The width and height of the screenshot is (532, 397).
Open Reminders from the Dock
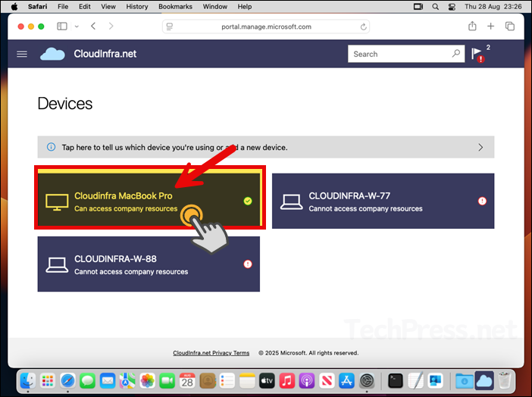tap(227, 381)
